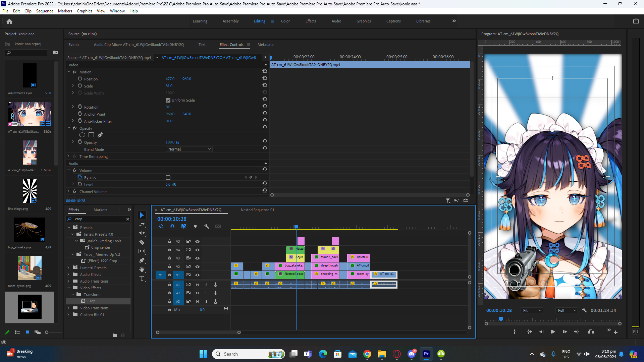The image size is (644, 362).
Task: Toggle the Volume Bypass checkbox
Action: (x=168, y=178)
